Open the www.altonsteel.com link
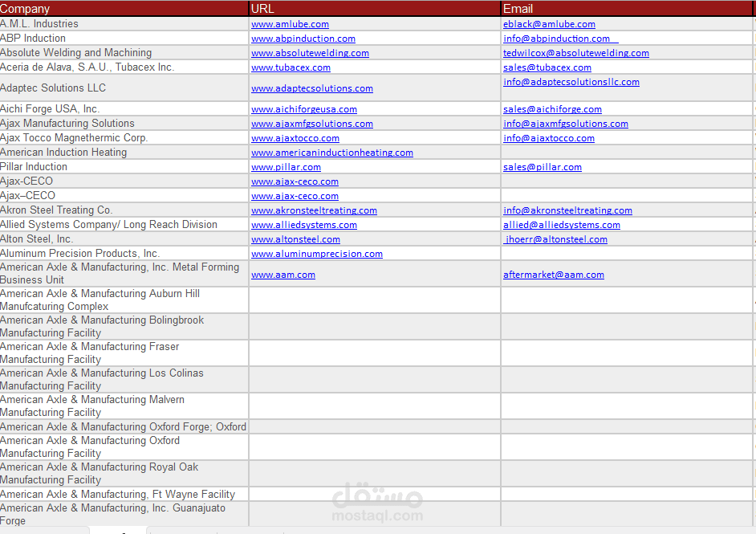The width and height of the screenshot is (756, 534). 295,240
